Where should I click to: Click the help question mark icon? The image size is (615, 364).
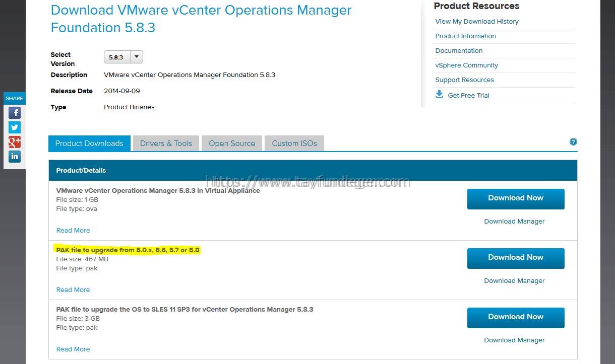(x=573, y=142)
